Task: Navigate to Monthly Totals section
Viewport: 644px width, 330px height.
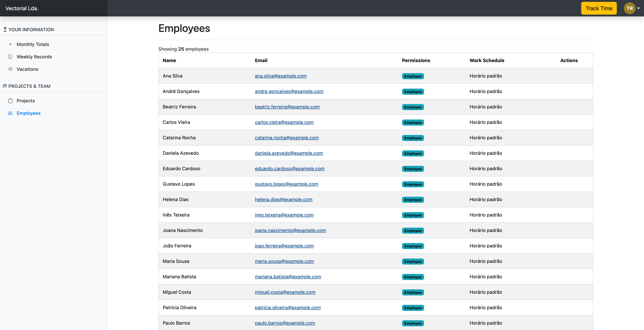Action: click(33, 44)
